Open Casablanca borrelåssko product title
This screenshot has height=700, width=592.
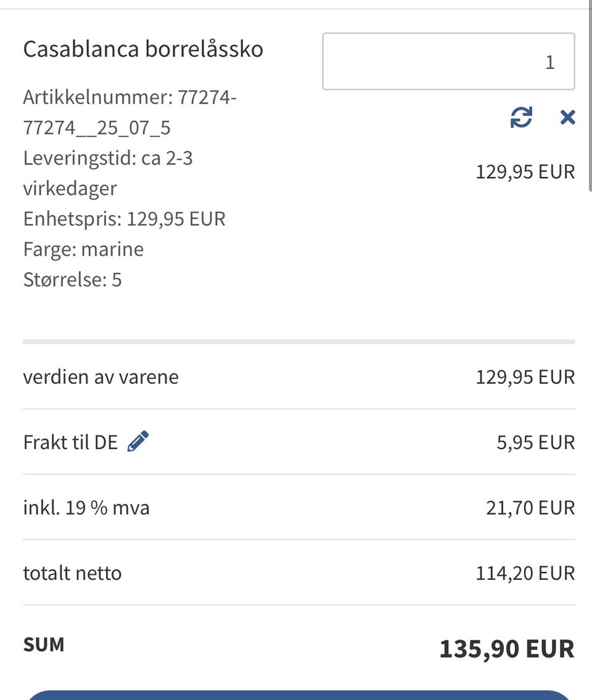point(143,49)
